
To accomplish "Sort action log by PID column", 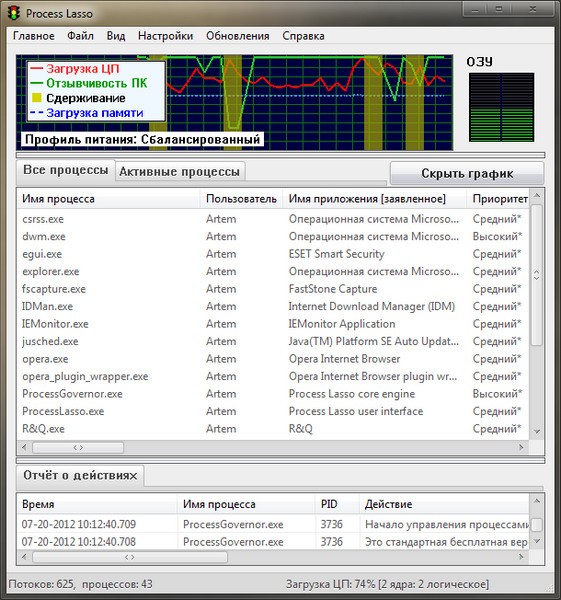I will [x=337, y=504].
